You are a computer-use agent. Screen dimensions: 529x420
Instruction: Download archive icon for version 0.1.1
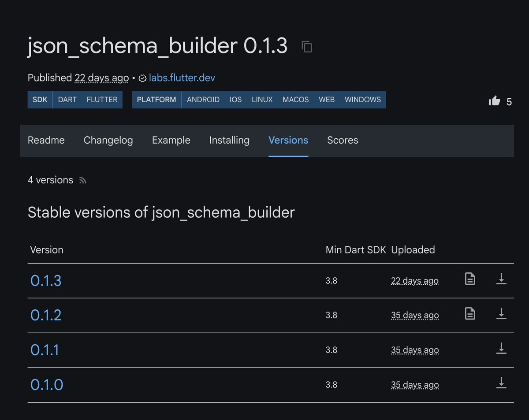coord(501,349)
